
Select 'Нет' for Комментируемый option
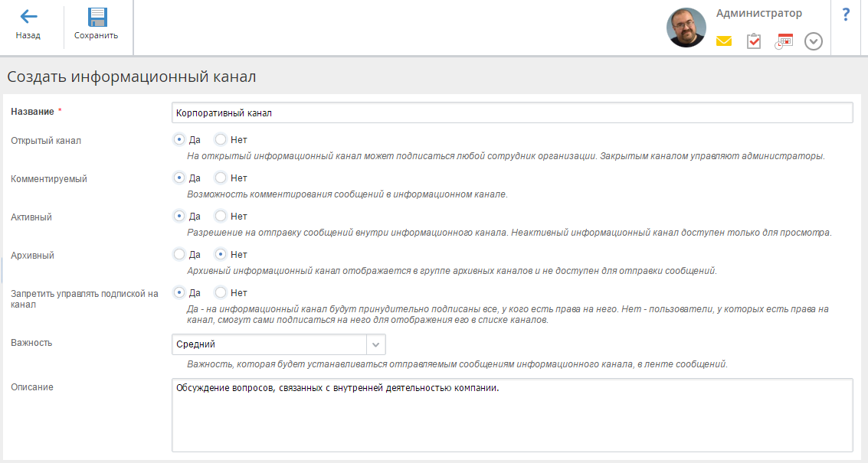[x=221, y=178]
